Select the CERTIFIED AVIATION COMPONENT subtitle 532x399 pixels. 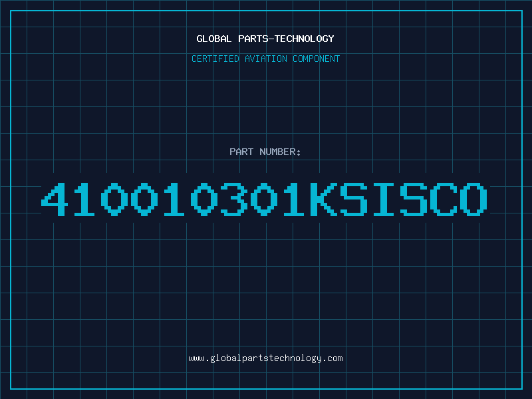click(265, 59)
